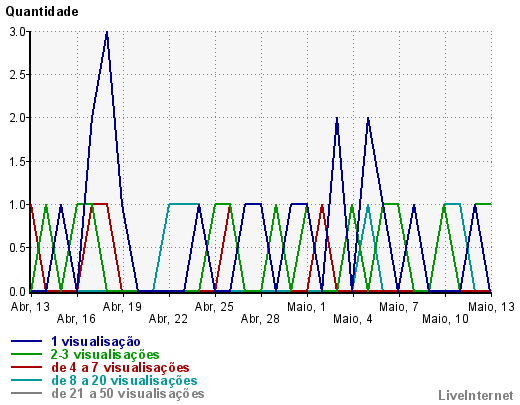
Task: Click the 'Maio, 1' x-axis label
Action: coord(306,307)
